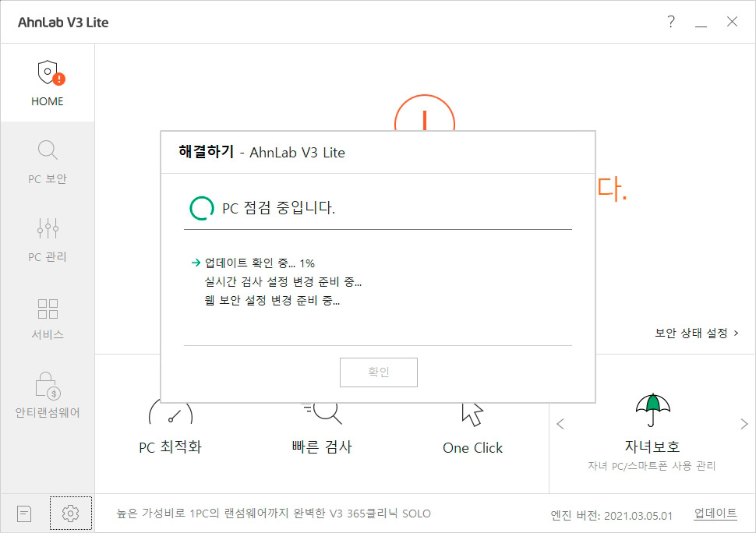756x533 pixels.
Task: Click the 자녀보호 title text
Action: (652, 447)
